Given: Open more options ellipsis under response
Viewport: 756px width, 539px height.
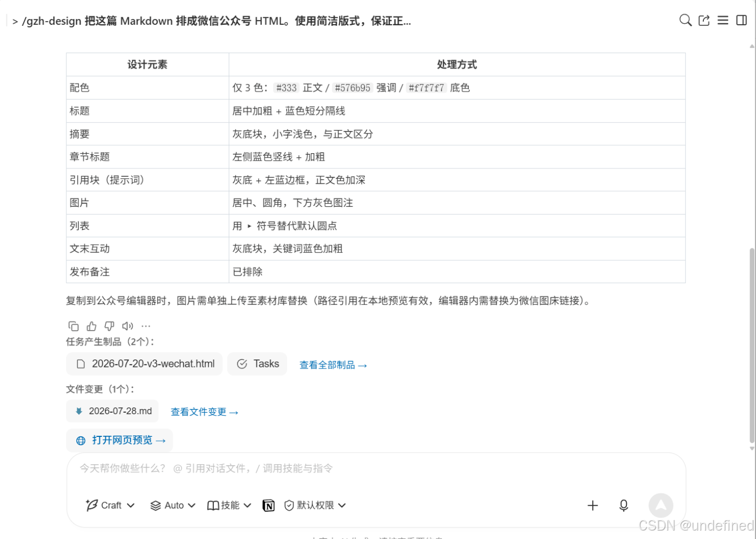Looking at the screenshot, I should click(x=146, y=326).
